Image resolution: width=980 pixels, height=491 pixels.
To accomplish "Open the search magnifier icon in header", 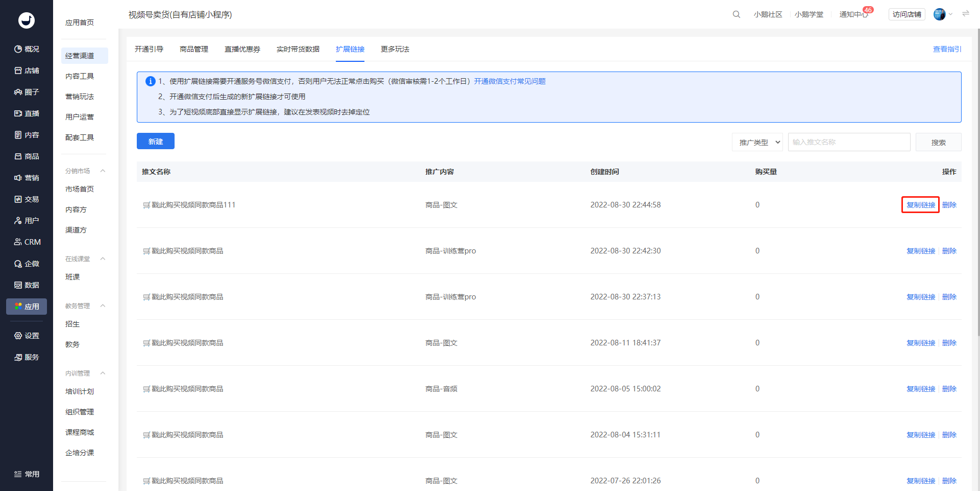I will 736,14.
